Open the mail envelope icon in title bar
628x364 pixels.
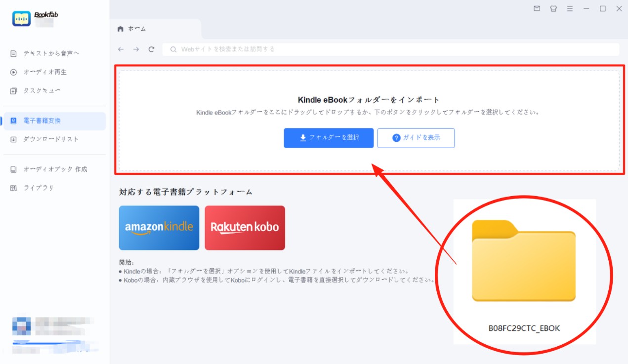pyautogui.click(x=537, y=9)
